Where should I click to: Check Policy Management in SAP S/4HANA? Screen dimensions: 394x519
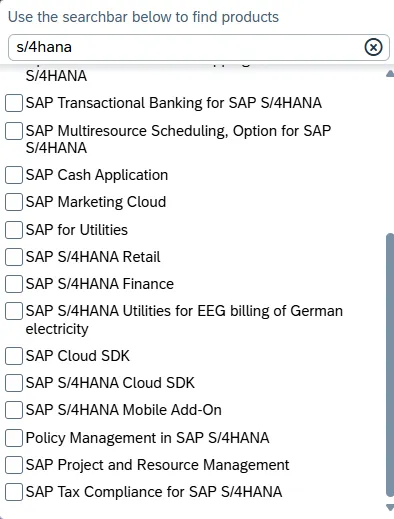[14, 438]
